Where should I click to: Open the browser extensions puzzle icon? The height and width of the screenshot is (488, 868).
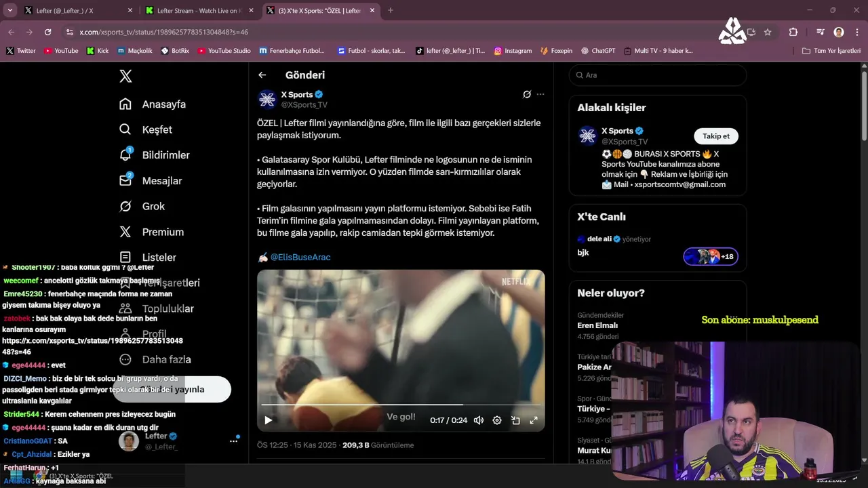coord(793,32)
